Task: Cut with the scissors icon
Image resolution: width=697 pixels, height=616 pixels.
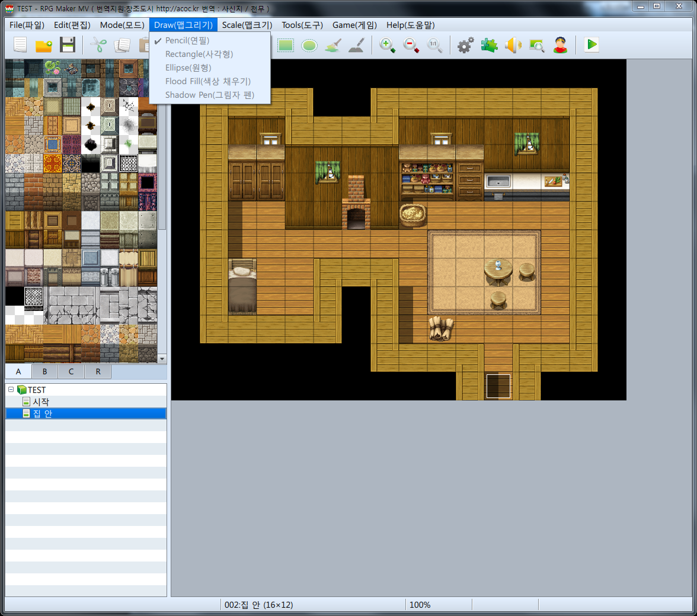Action: (98, 45)
